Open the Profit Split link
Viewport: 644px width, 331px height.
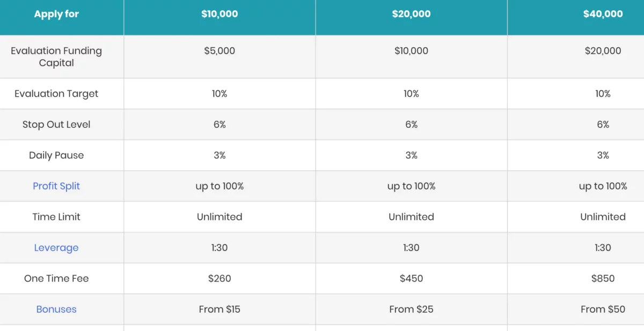[x=56, y=186]
